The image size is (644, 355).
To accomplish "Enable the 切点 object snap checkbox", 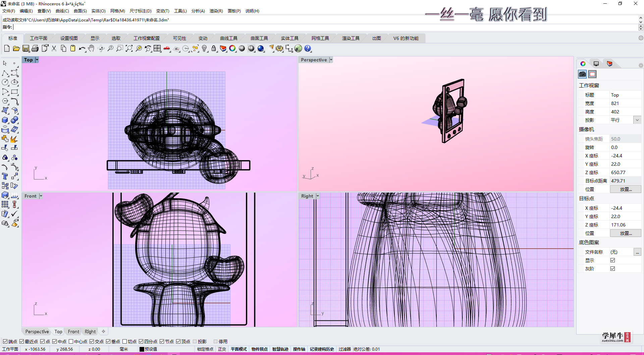I will click(124, 342).
